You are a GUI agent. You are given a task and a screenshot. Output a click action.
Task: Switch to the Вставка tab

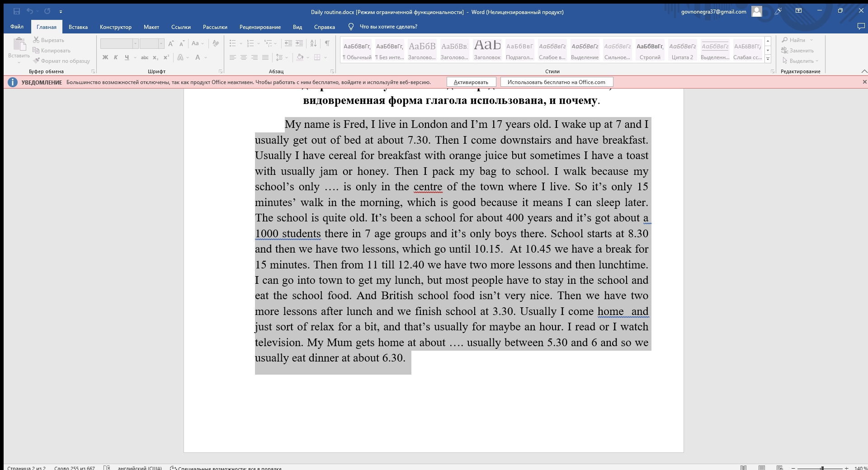tap(78, 27)
